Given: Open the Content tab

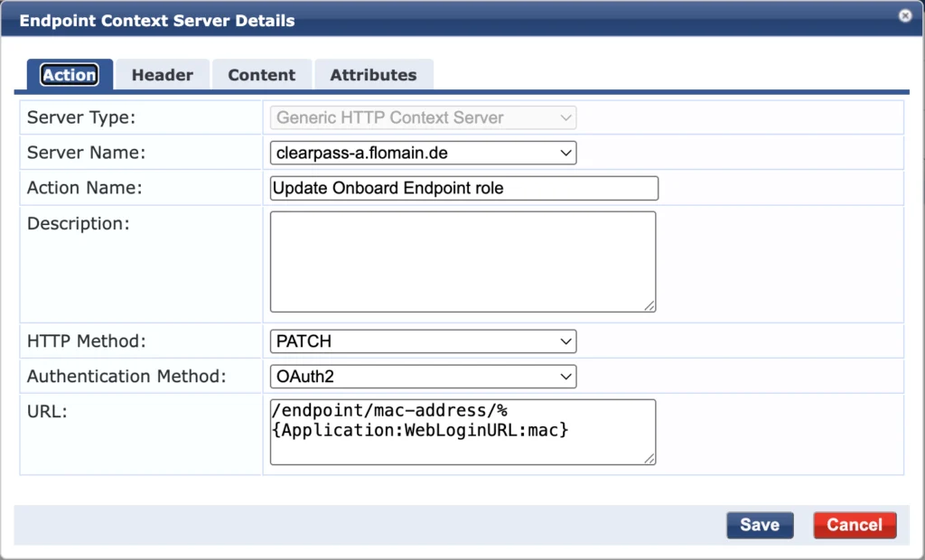Looking at the screenshot, I should pos(261,75).
